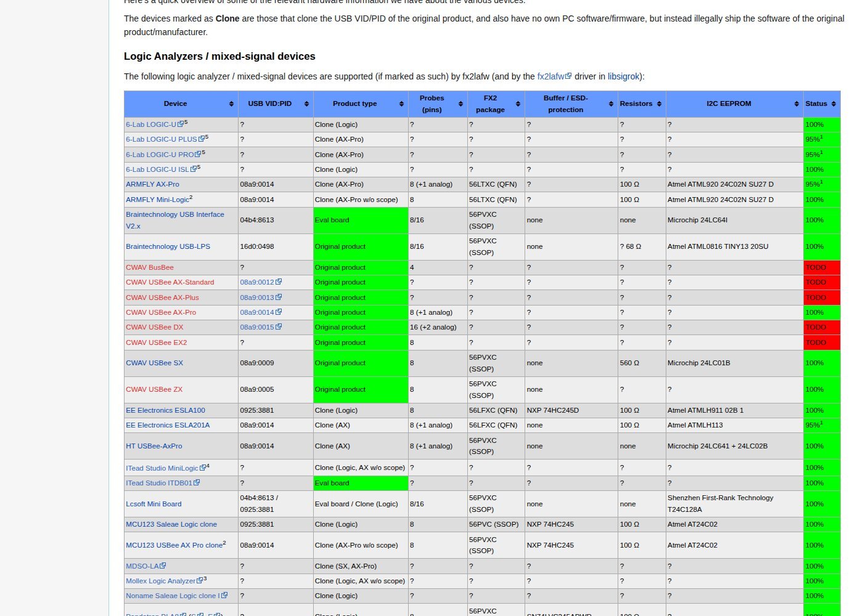Image resolution: width=863 pixels, height=616 pixels.
Task: Visit the EE Electronics ESLA100 page
Action: [x=165, y=410]
